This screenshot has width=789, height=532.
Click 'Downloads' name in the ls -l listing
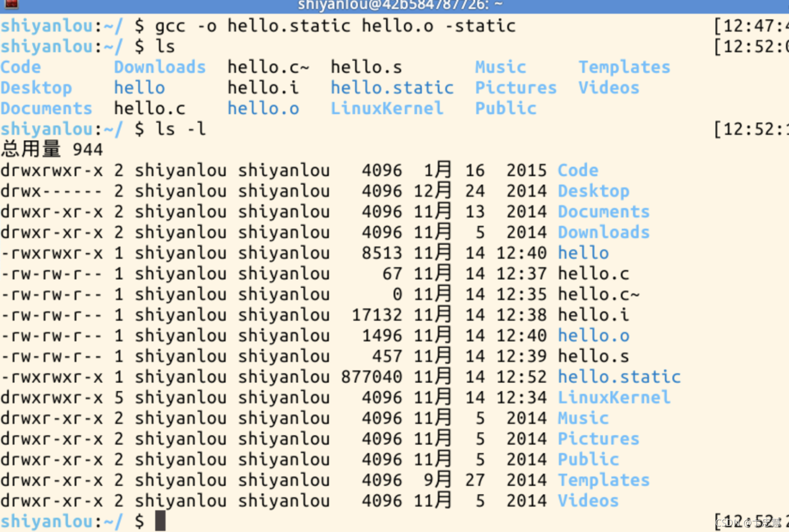click(x=604, y=232)
